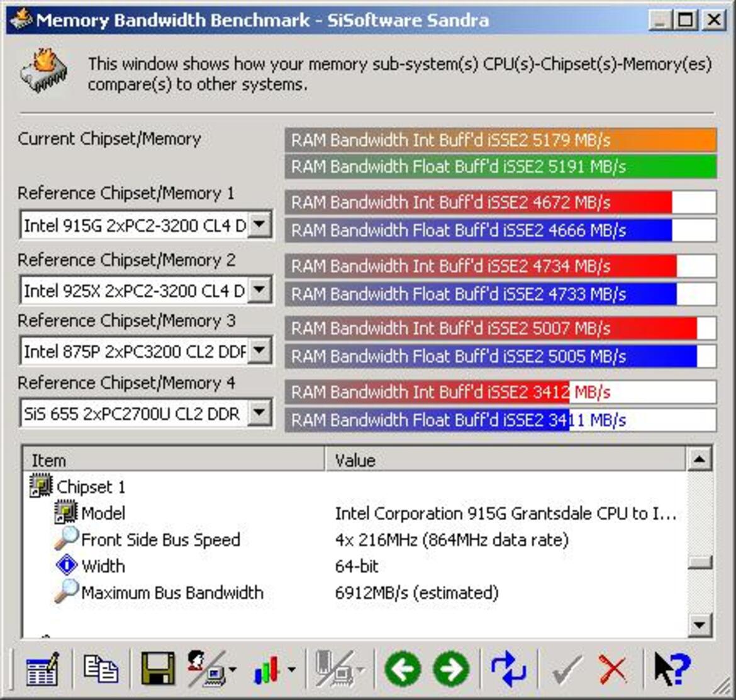The image size is (736, 700).
Task: Close the Memory Bandwidth Benchmark window
Action: pos(713,19)
